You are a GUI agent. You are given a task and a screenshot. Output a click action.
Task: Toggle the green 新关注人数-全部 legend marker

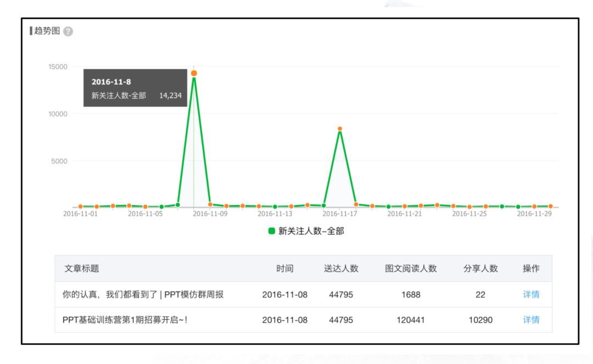click(272, 231)
